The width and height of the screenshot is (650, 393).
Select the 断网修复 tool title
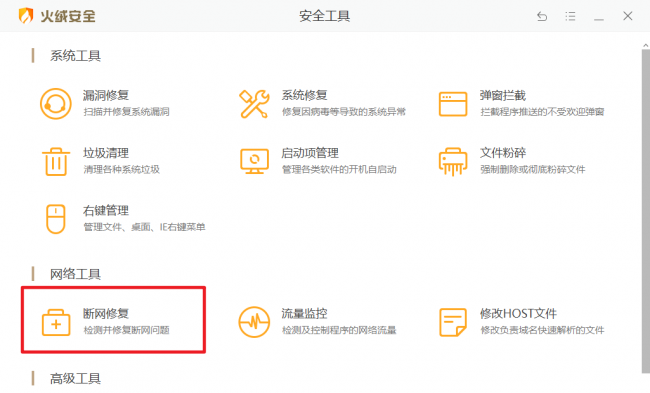click(106, 313)
